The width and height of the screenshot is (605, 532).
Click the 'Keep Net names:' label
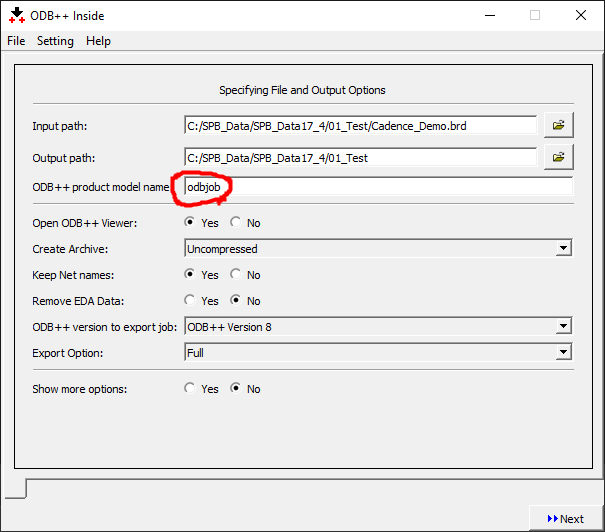(x=73, y=275)
